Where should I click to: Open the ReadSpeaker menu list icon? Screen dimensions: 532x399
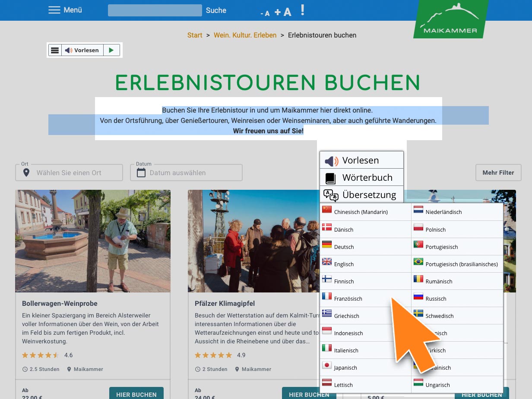pyautogui.click(x=55, y=50)
